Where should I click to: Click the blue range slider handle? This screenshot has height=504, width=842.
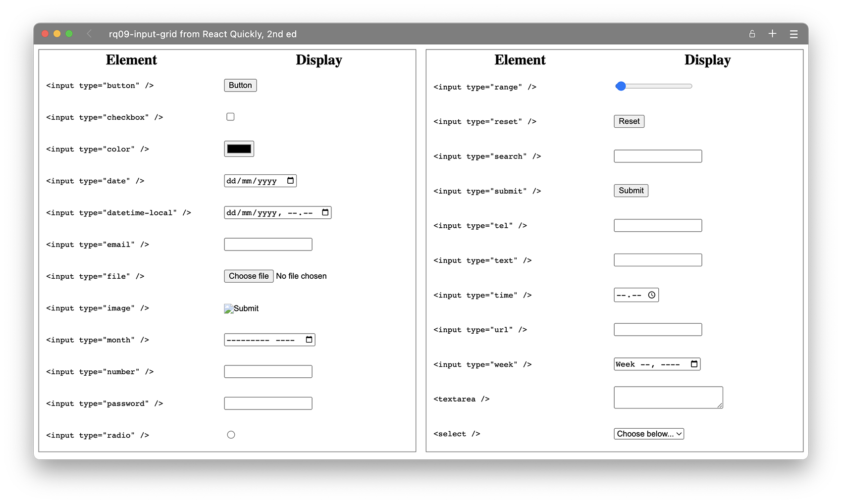pyautogui.click(x=621, y=86)
